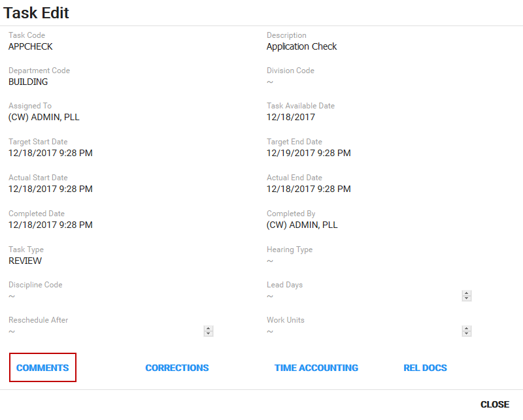Increase Reschedule After with up arrow
The image size is (523, 420).
click(x=208, y=329)
